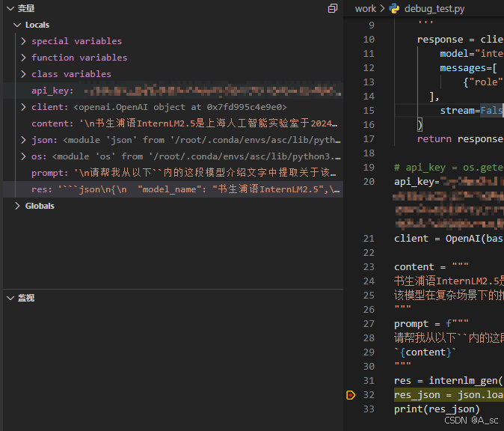Click 'model="inte' on line 11
The height and width of the screenshot is (431, 504).
(x=472, y=54)
